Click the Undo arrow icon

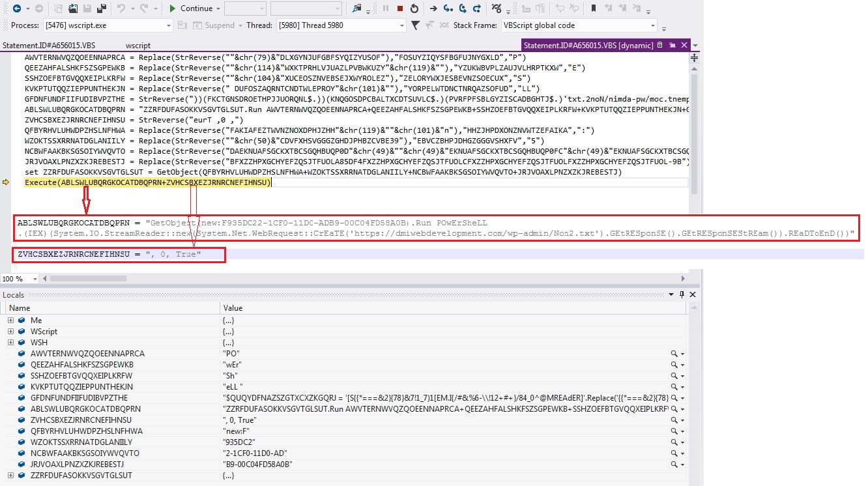[122, 8]
